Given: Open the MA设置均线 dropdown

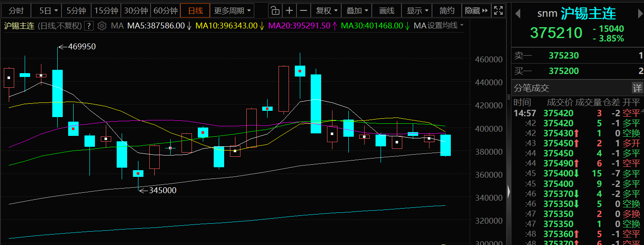Looking at the screenshot, I should (439, 26).
